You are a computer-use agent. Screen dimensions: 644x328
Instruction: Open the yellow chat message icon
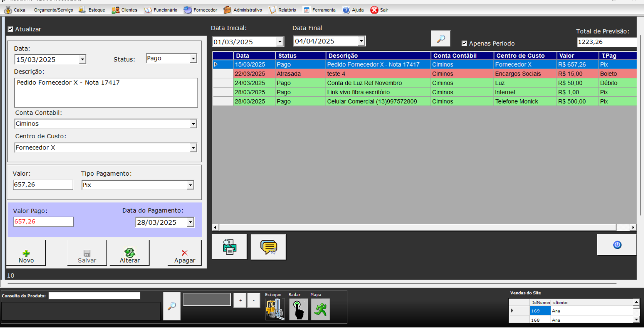[268, 247]
